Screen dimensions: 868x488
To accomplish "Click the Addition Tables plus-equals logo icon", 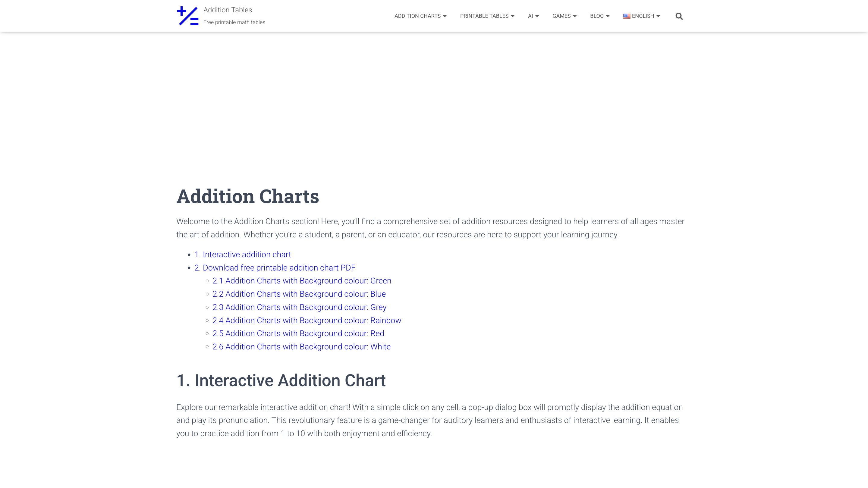I will 188,15.
